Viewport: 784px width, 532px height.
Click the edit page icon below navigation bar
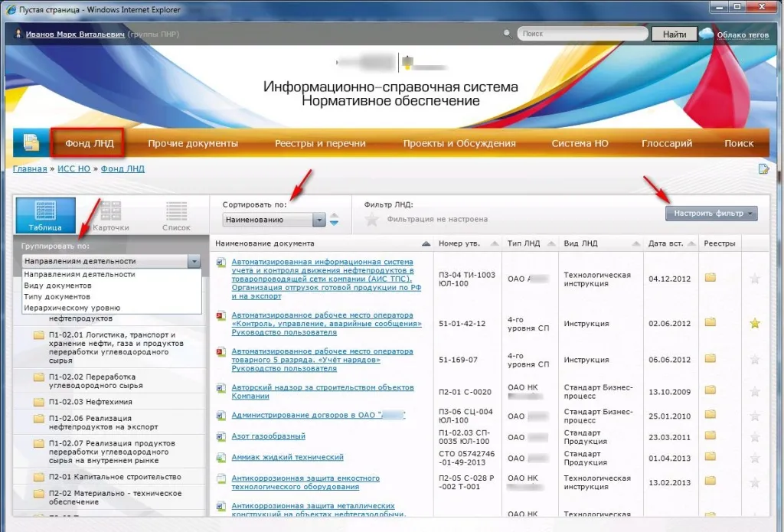[763, 169]
